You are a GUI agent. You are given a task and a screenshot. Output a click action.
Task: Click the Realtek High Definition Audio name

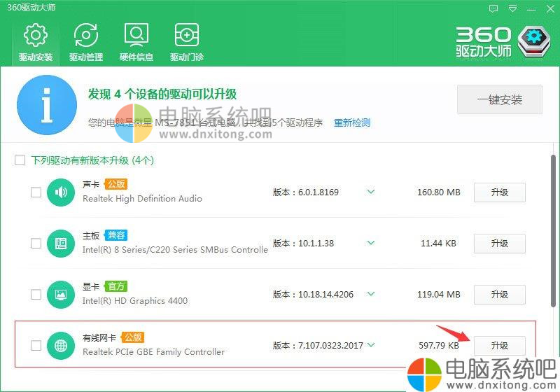[x=142, y=199]
